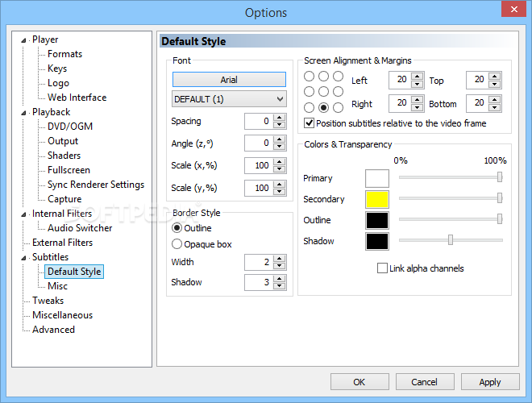Select the Default Style tree item
The height and width of the screenshot is (403, 532).
tap(74, 272)
